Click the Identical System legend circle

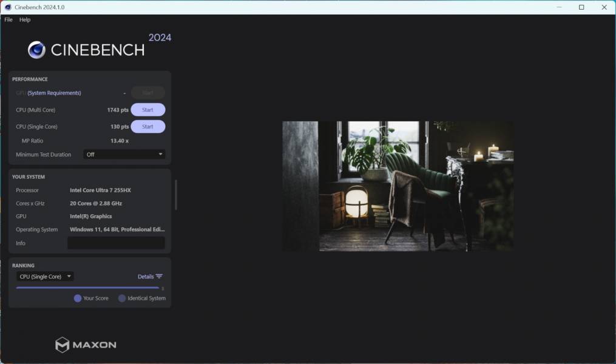(122, 298)
